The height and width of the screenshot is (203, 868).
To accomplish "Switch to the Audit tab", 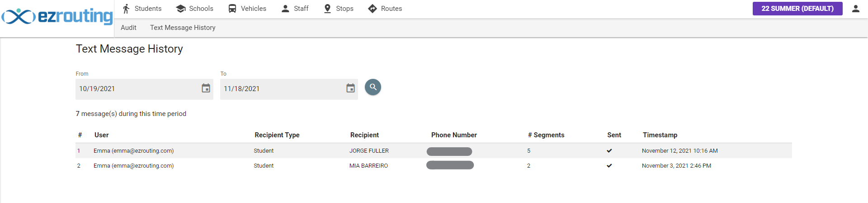I will 128,28.
